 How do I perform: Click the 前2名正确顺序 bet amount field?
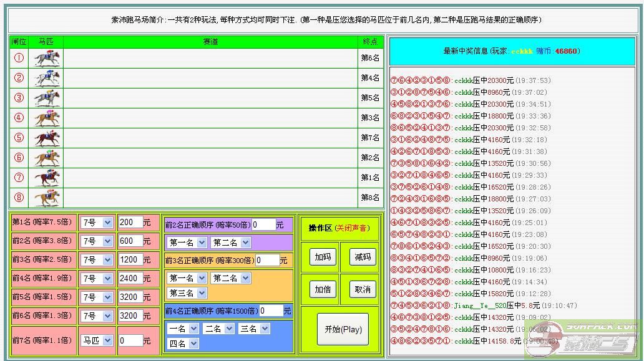click(x=263, y=224)
